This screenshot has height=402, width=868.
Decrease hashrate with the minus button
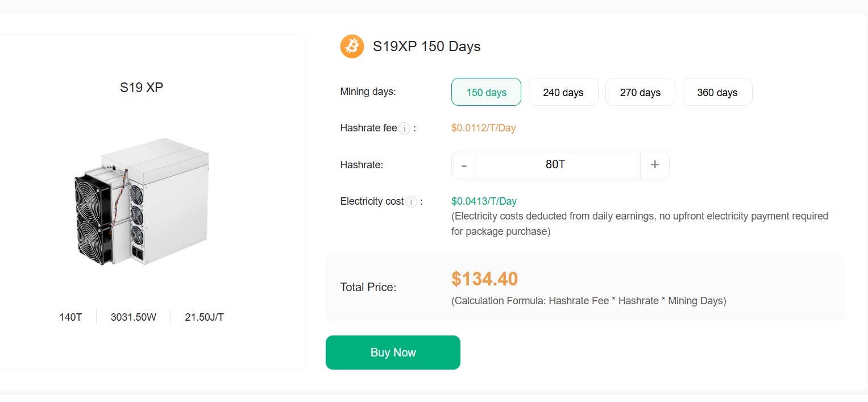point(464,165)
